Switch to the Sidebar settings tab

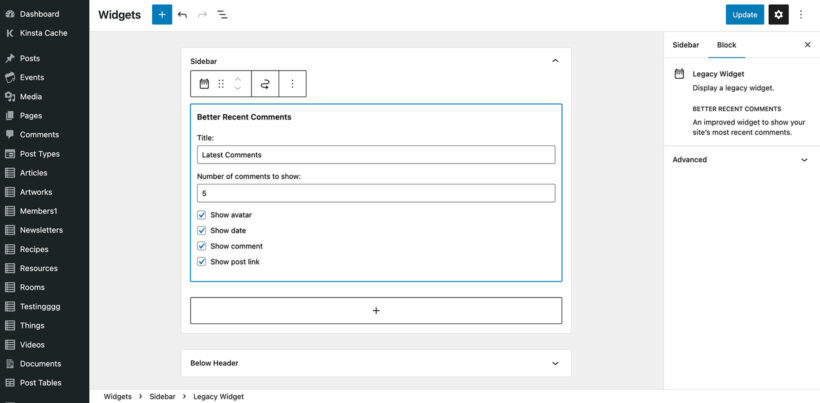pyautogui.click(x=685, y=45)
